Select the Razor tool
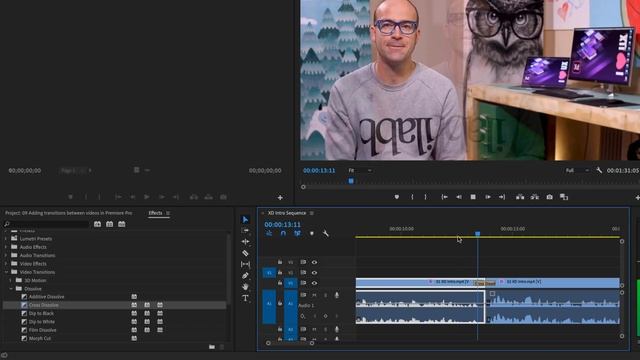640x360 pixels. [245, 253]
